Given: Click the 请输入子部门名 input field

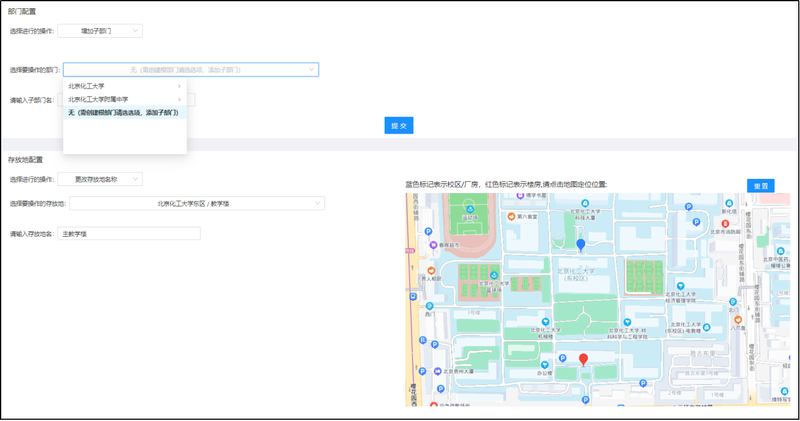Looking at the screenshot, I should pyautogui.click(x=126, y=100).
